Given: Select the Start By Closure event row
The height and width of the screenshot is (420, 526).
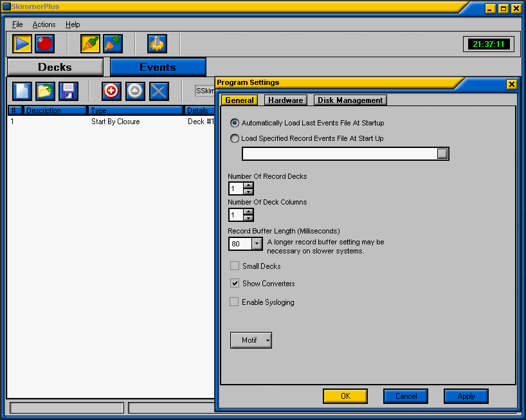Looking at the screenshot, I should point(111,122).
